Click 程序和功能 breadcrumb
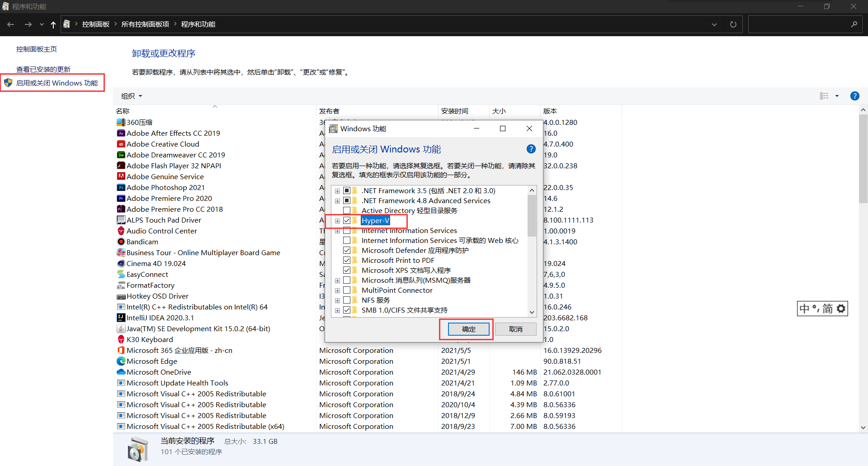The width and height of the screenshot is (868, 466). tap(198, 24)
